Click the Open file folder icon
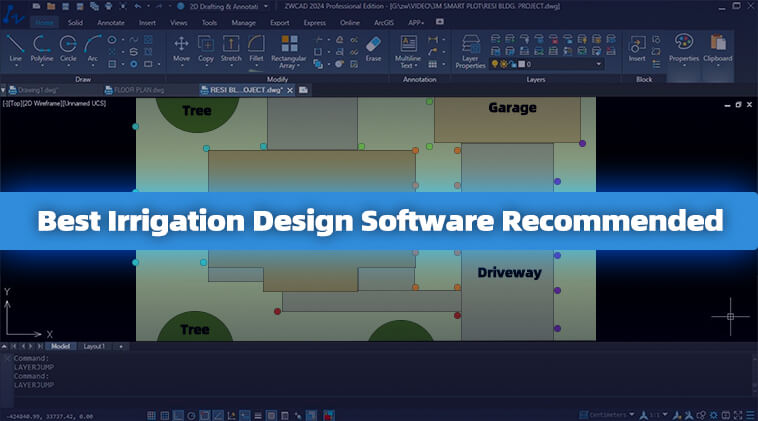The width and height of the screenshot is (758, 421). click(51, 6)
